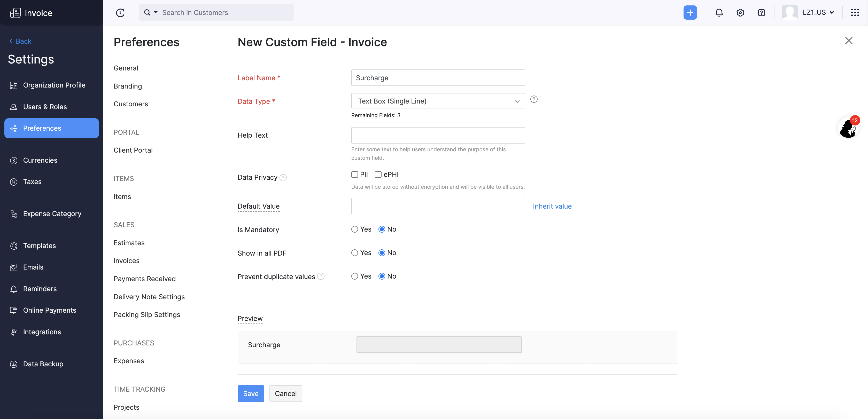Check the ePHI checkbox
This screenshot has height=419, width=868.
click(x=378, y=175)
